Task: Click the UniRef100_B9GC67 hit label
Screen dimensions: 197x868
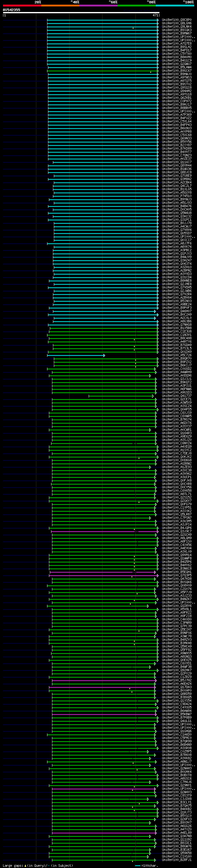Action: click(x=176, y=71)
